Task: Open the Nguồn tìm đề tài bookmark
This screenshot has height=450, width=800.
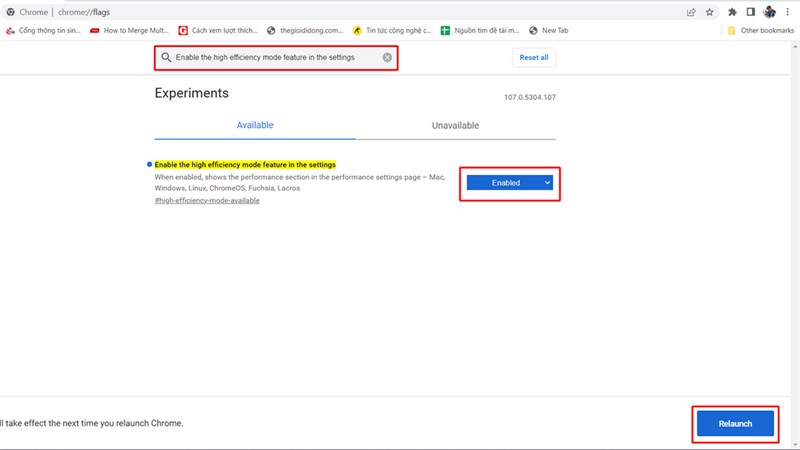Action: (x=480, y=31)
